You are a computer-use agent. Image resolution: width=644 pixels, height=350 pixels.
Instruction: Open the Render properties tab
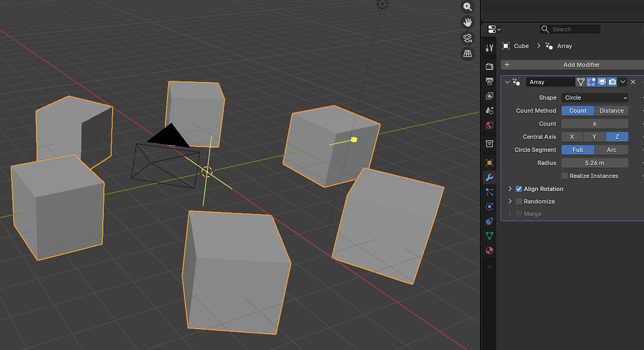489,66
